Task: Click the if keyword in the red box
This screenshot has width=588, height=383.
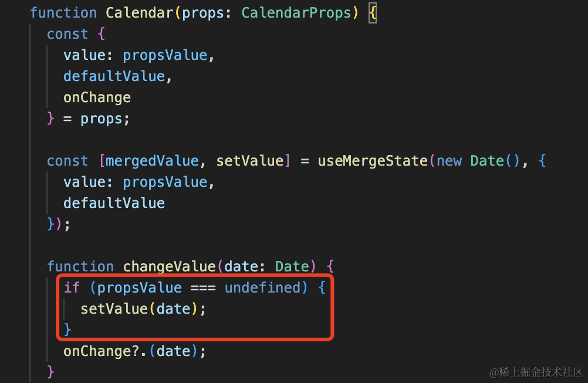Action: (72, 287)
